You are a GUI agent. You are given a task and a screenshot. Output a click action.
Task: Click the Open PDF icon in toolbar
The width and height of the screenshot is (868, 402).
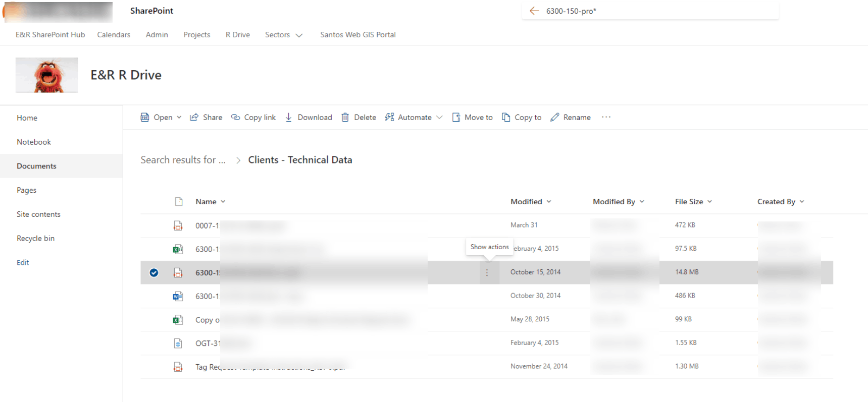click(145, 118)
